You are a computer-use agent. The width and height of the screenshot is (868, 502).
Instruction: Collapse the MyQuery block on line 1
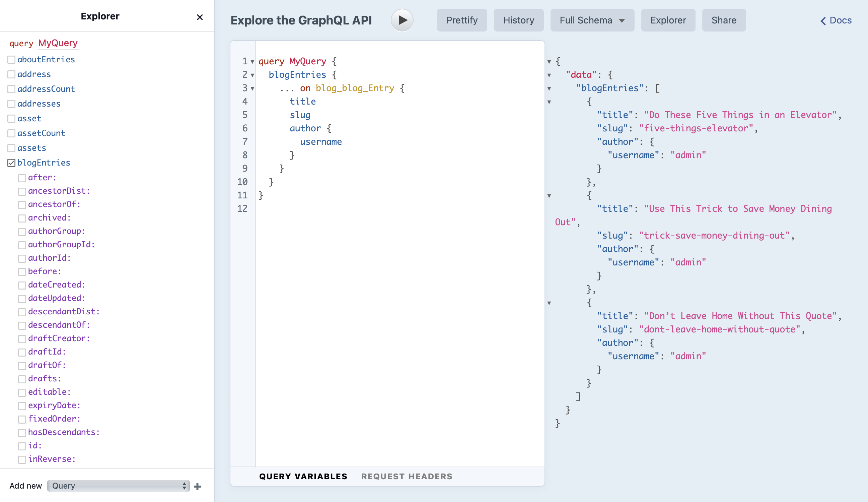coord(252,61)
